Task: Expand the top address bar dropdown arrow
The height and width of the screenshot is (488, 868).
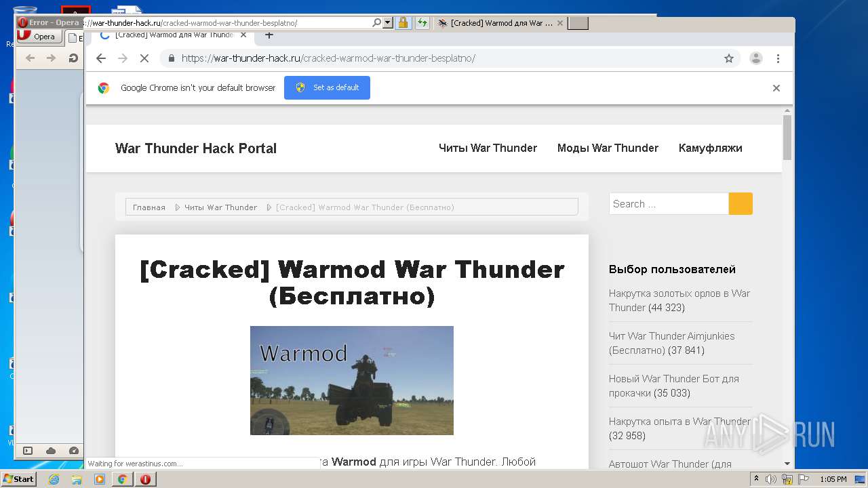Action: tap(388, 23)
